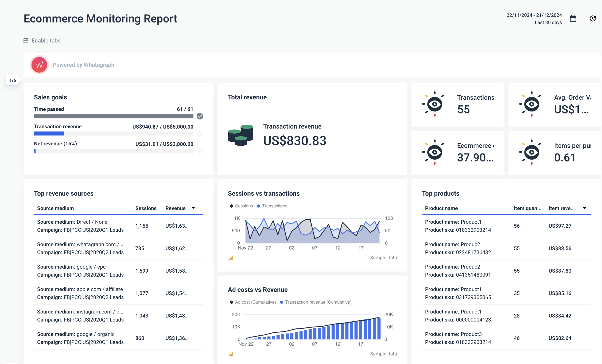Click the 37.90... Ecommerce value
This screenshot has height=364, width=602.
click(x=475, y=158)
